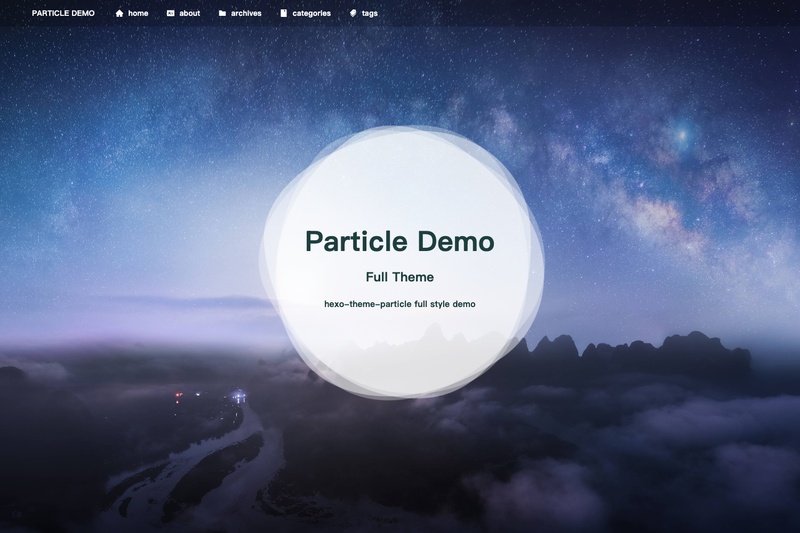Image resolution: width=800 pixels, height=533 pixels.
Task: Click the card icon beside about
Action: click(x=170, y=13)
